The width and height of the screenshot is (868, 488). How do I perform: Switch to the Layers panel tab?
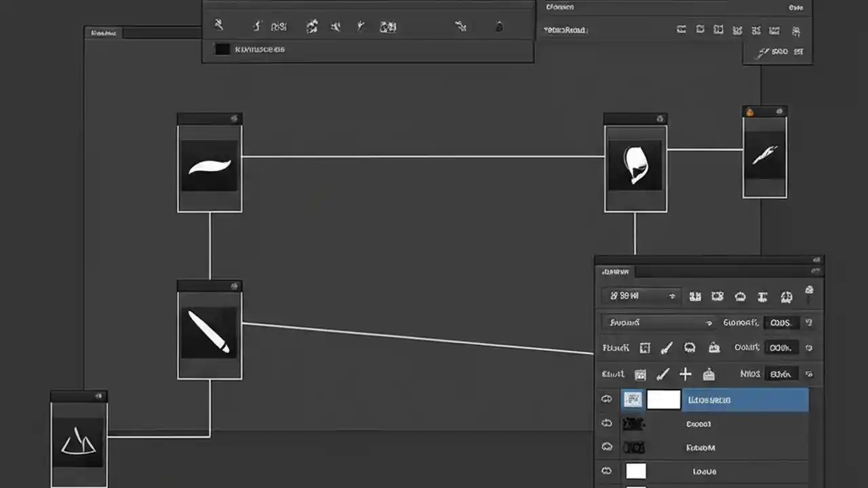pyautogui.click(x=615, y=271)
